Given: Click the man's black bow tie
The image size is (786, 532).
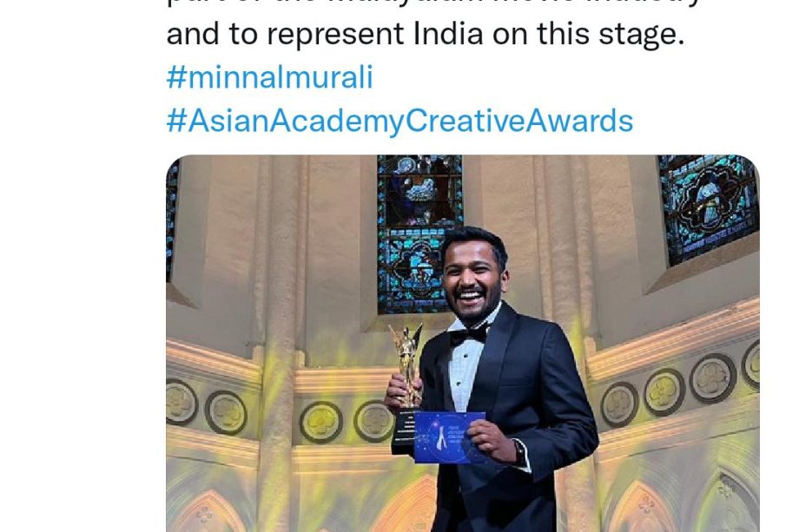Looking at the screenshot, I should click(x=469, y=335).
